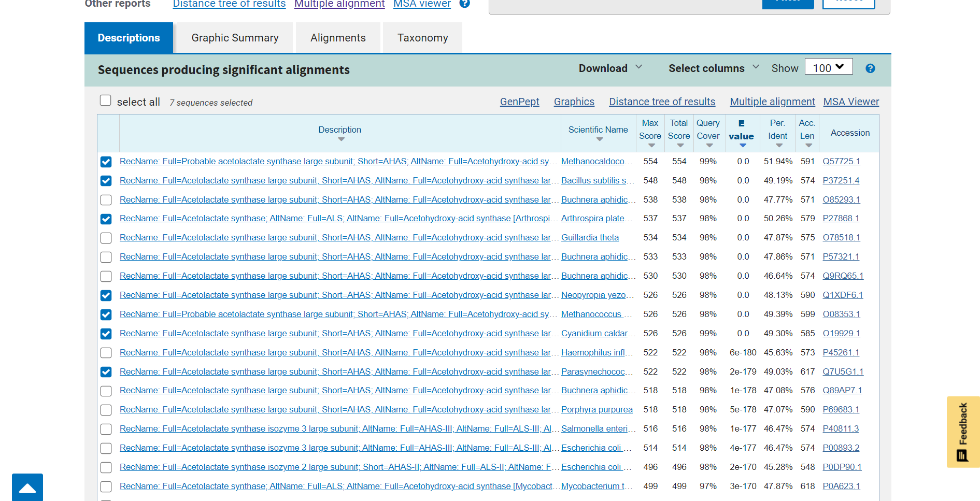Check the O85293.1 row checkbox

106,200
